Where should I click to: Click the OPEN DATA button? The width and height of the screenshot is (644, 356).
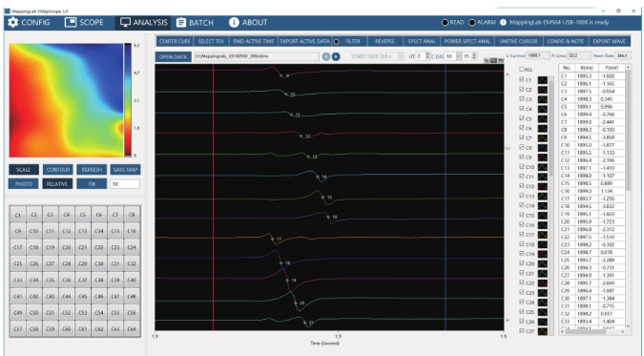173,56
